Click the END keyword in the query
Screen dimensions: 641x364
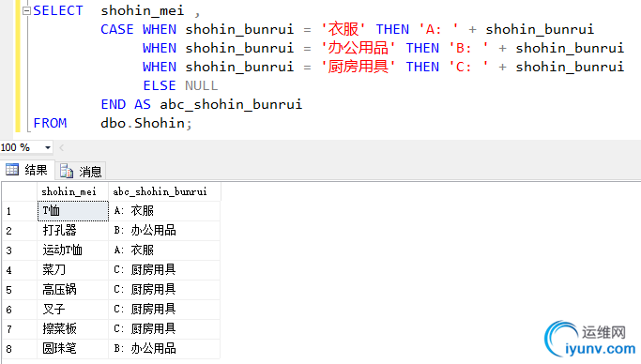[x=114, y=104]
